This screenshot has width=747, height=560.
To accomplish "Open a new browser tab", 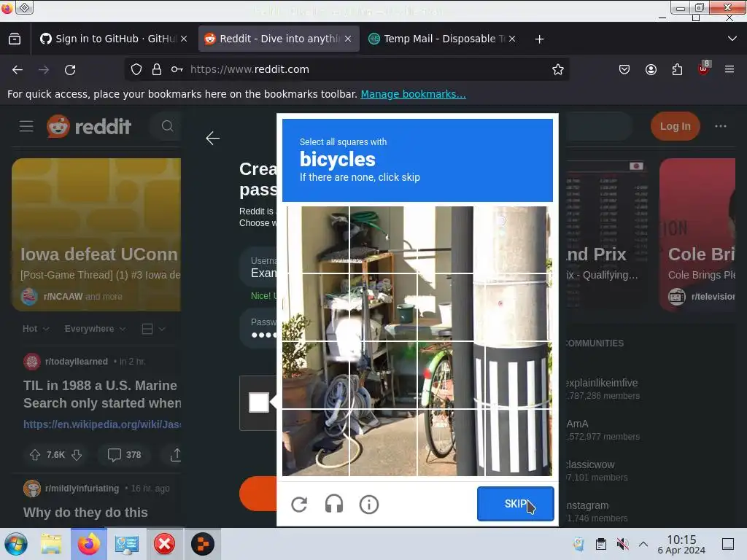I will (x=539, y=39).
